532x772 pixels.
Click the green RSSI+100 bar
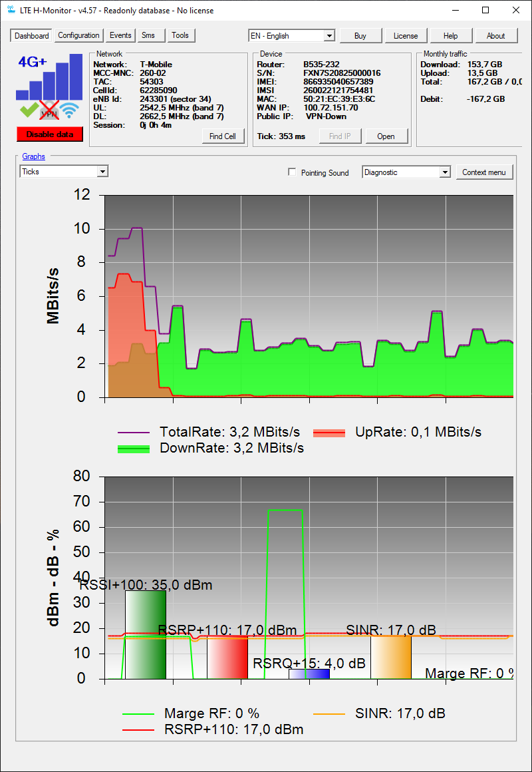[146, 635]
